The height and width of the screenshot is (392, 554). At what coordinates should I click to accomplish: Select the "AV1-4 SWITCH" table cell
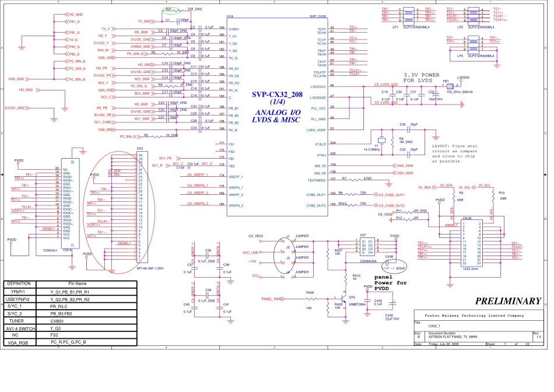point(20,329)
